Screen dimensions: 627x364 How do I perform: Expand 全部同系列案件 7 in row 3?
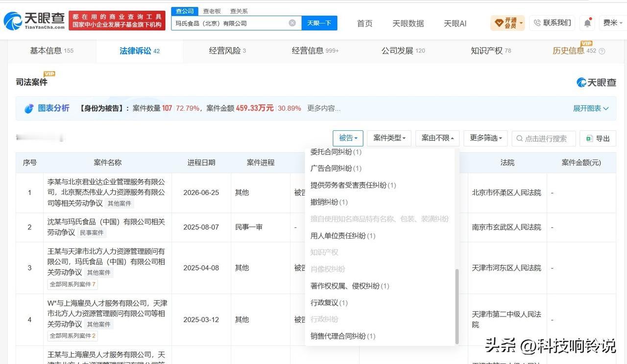(x=72, y=284)
